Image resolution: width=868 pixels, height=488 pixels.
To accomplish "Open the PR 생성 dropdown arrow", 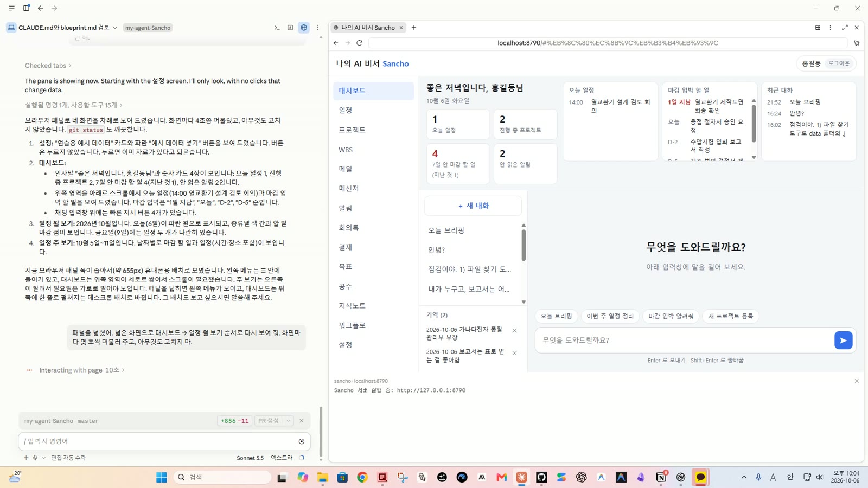I will (x=289, y=421).
